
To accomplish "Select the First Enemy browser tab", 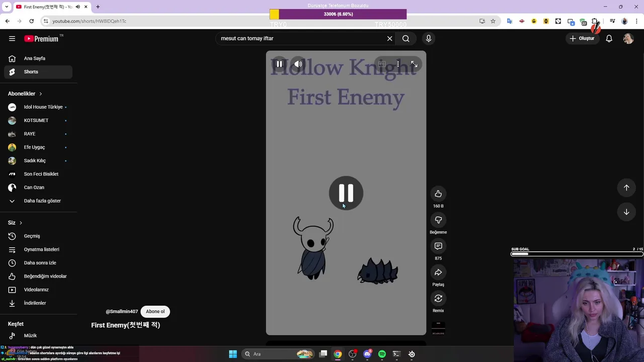I will 51,7.
